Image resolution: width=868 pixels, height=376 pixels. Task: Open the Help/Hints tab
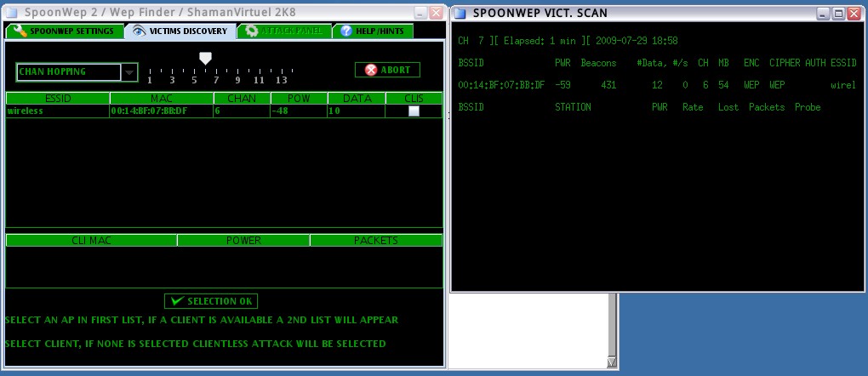pyautogui.click(x=373, y=31)
